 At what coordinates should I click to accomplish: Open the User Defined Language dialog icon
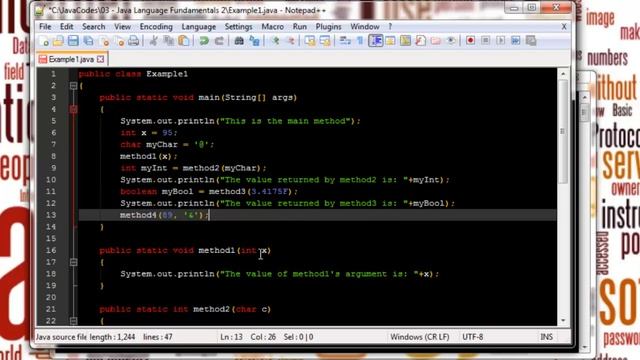pos(390,41)
